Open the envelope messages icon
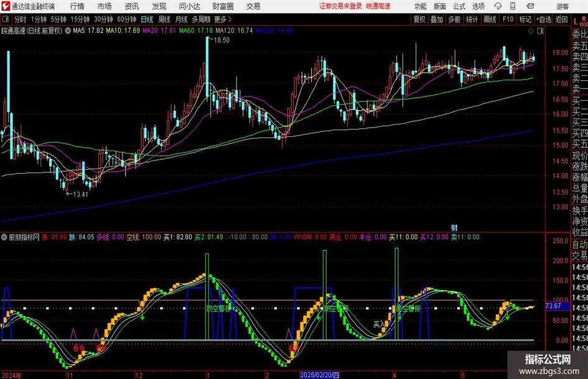 point(530,6)
